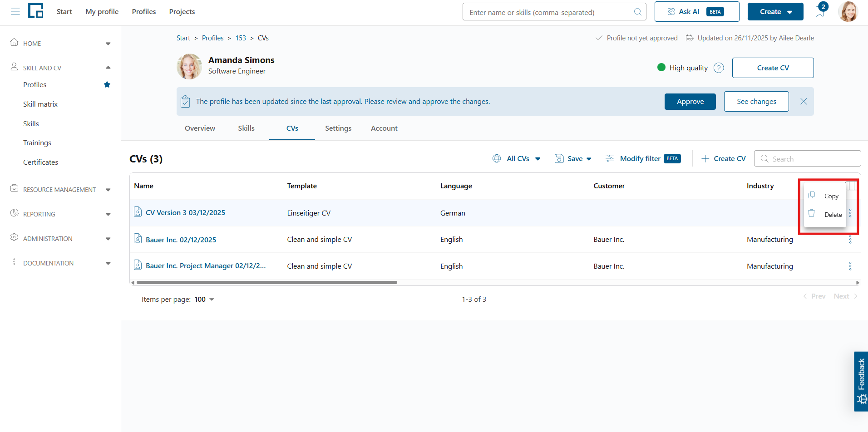
Task: Open My profile in the top navigation
Action: [102, 12]
